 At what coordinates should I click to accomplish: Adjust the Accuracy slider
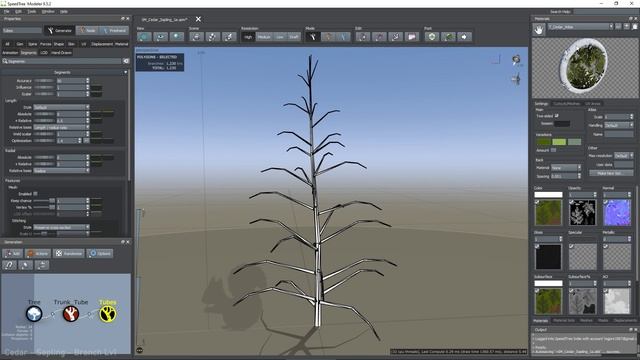[44, 81]
